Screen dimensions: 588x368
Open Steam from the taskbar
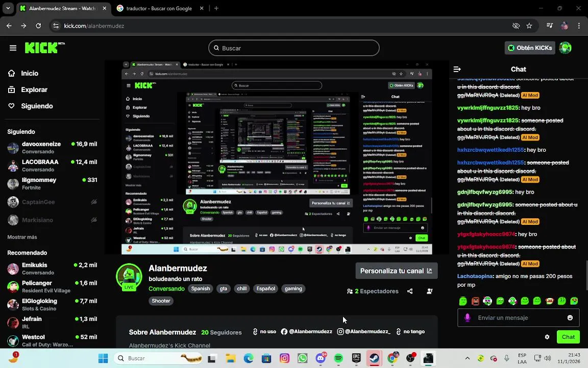click(x=374, y=358)
